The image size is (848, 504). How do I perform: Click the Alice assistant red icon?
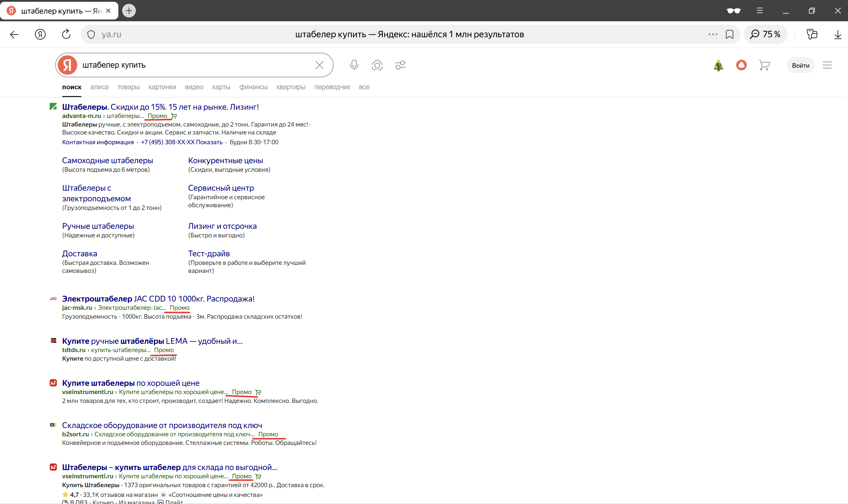tap(741, 65)
